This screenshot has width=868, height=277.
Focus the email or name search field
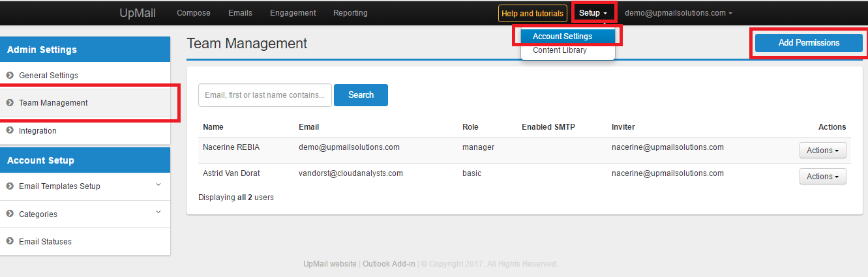coord(265,95)
